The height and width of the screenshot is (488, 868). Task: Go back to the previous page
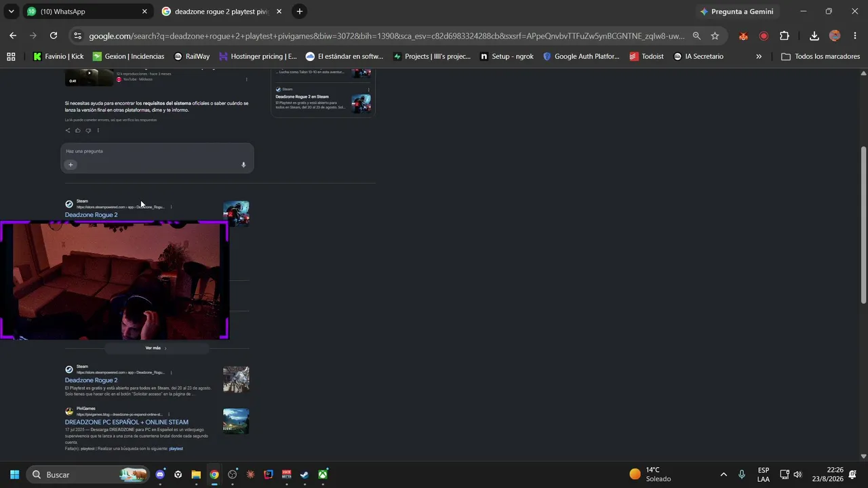point(13,36)
